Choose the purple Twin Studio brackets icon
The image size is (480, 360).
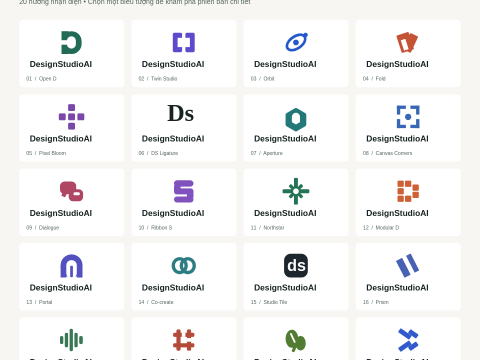184,43
